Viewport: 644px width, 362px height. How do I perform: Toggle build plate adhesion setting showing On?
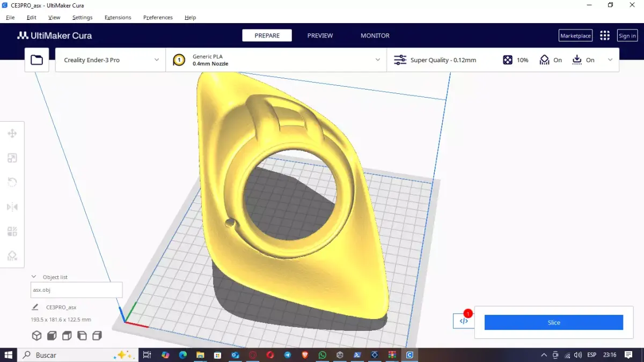585,60
